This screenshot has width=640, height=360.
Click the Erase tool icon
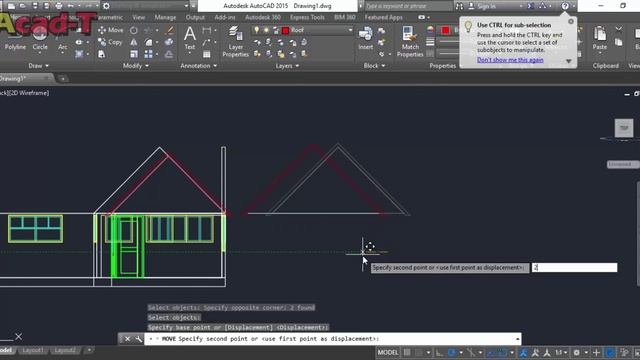(170, 30)
